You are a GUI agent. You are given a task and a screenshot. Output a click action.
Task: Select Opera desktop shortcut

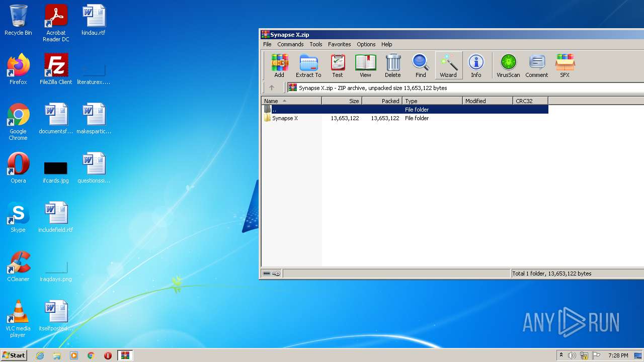18,168
